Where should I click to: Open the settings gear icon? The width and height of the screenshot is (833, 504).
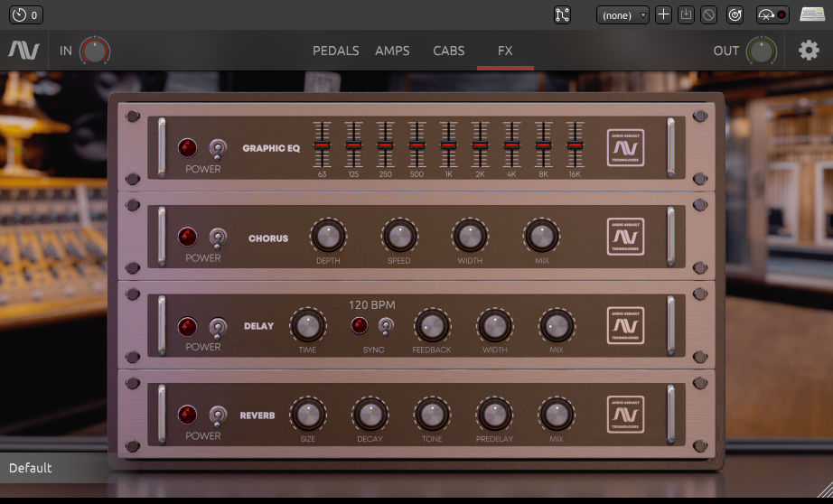809,51
